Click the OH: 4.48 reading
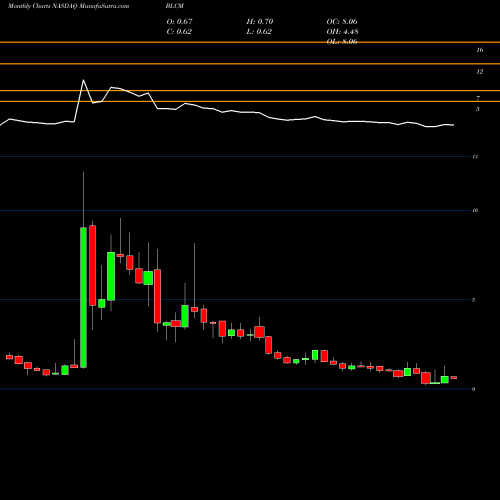This screenshot has height=500, width=500. pyautogui.click(x=342, y=31)
